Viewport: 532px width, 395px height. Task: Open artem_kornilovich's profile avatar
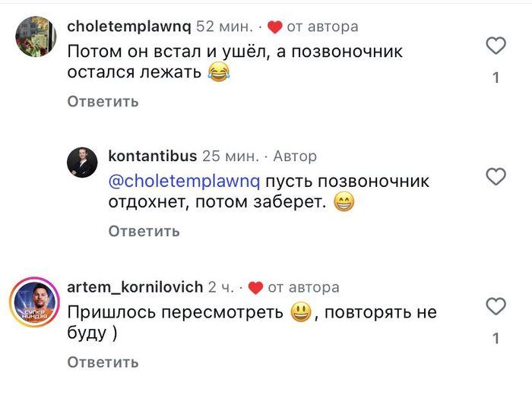(x=36, y=302)
